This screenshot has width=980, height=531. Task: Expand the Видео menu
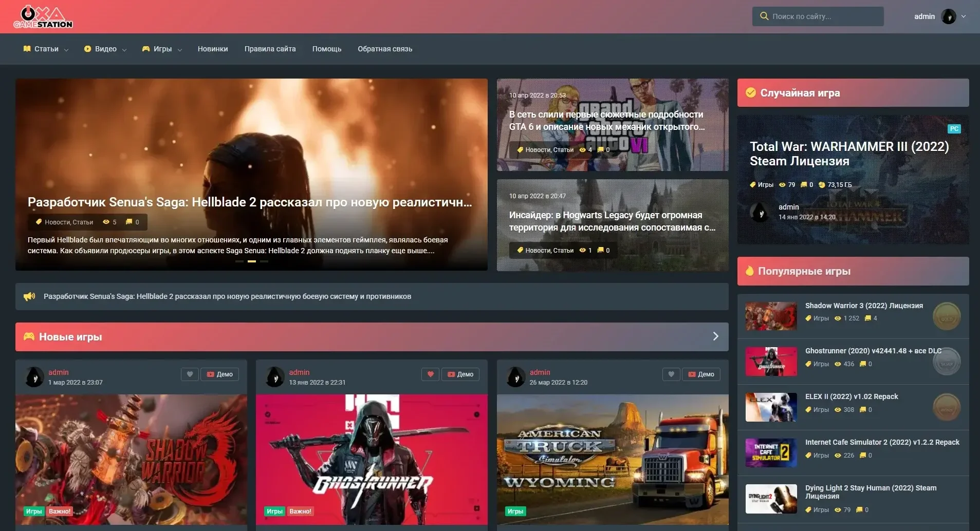[105, 49]
